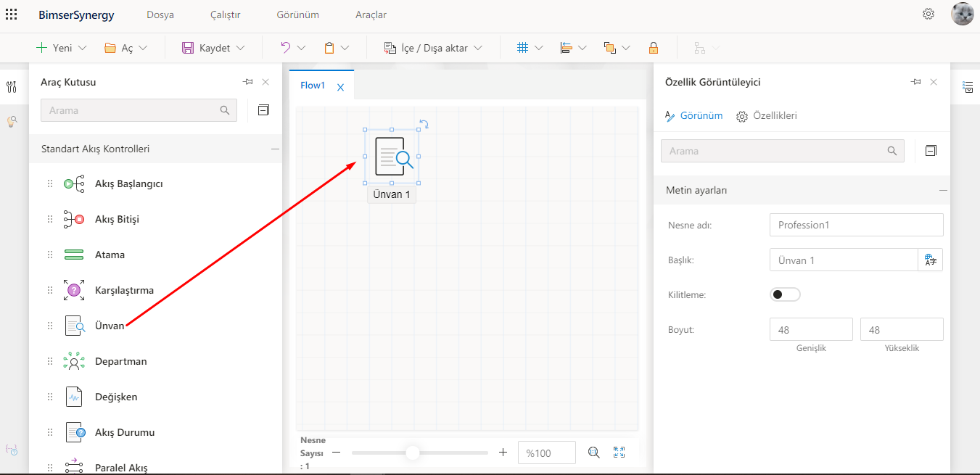
Task: Click the fit-to-screen icon in zoom bar
Action: 619,453
